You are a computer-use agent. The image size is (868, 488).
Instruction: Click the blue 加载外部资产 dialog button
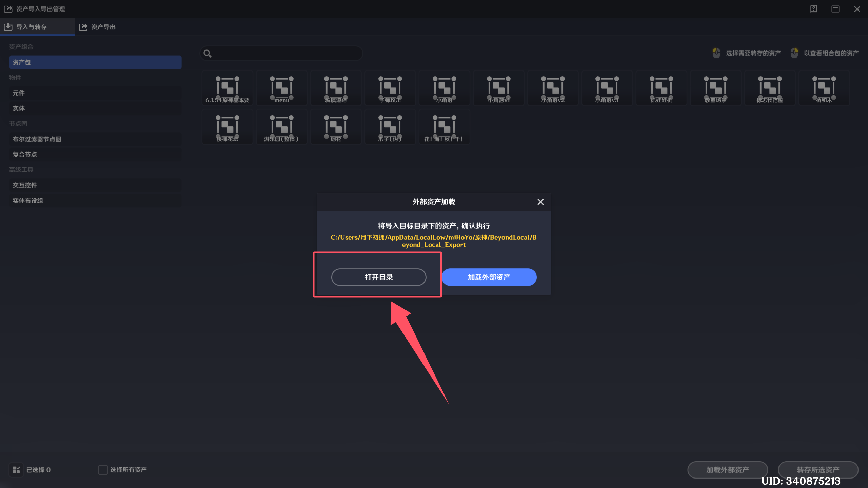tap(489, 277)
